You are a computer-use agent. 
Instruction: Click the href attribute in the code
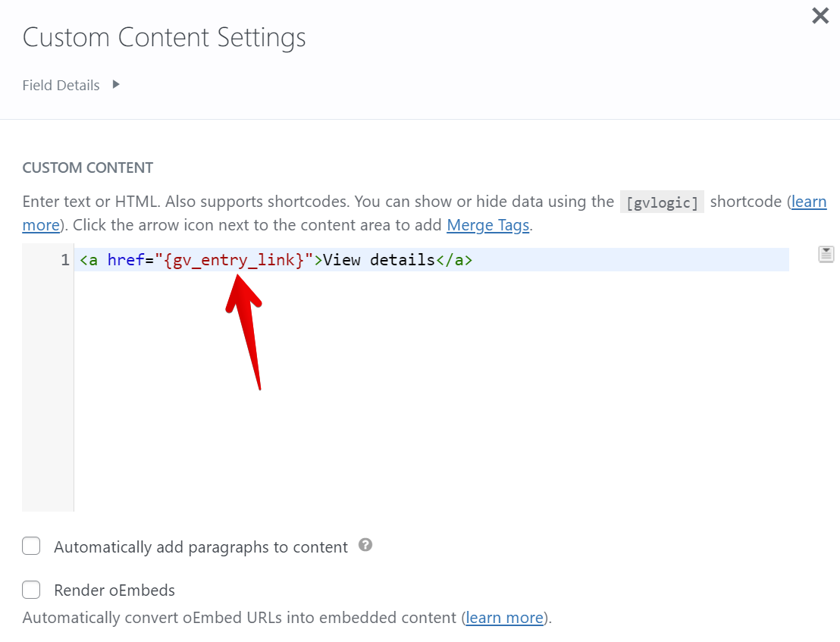(126, 260)
